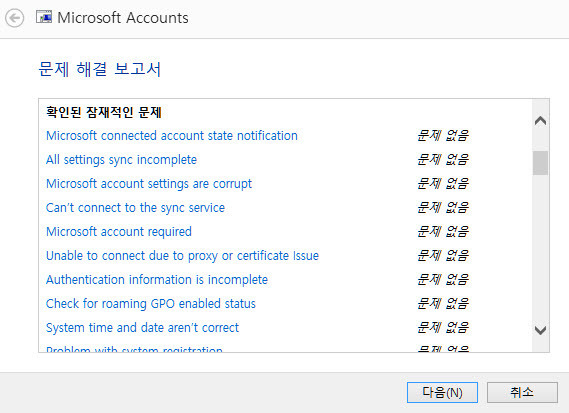
Task: Click the Microsoft Accounts troubleshooter icon
Action: tap(44, 17)
